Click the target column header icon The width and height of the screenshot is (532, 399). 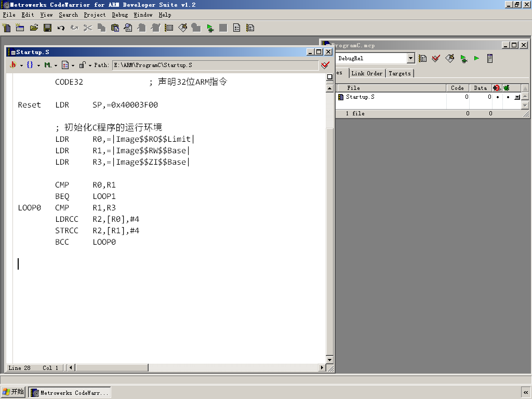tap(497, 88)
